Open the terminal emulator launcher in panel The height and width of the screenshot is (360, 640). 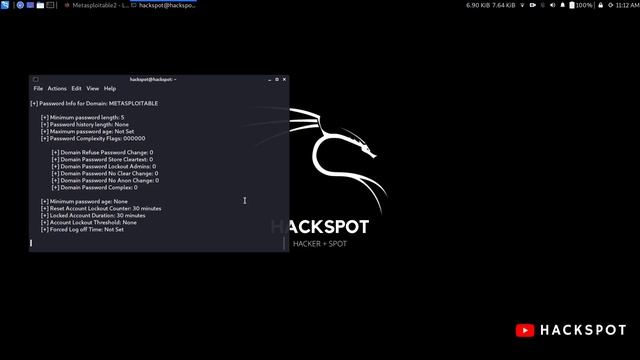pyautogui.click(x=51, y=5)
